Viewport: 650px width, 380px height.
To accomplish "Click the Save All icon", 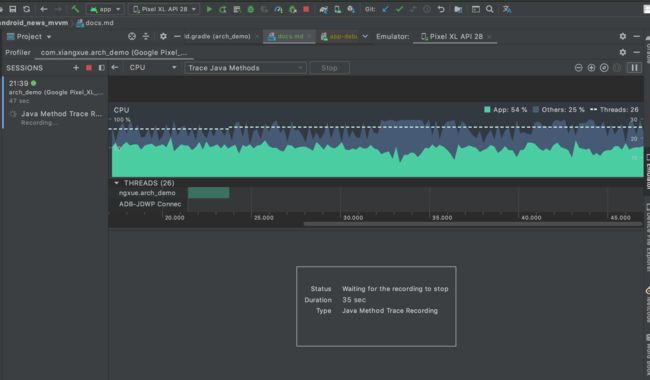I will point(13,9).
